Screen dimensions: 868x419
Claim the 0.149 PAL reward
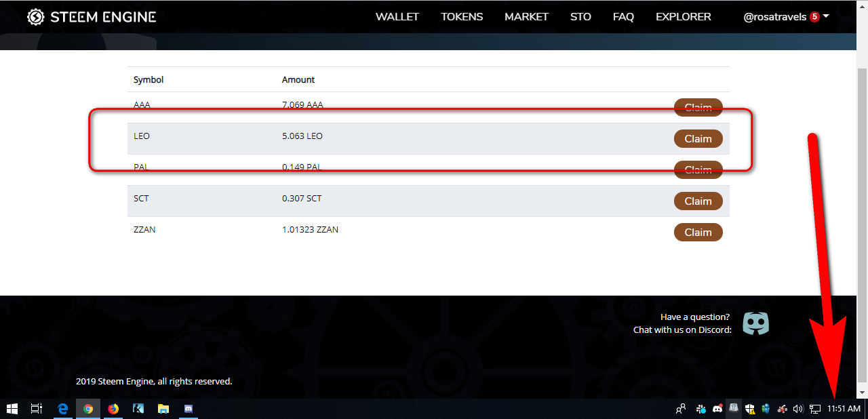tap(698, 169)
